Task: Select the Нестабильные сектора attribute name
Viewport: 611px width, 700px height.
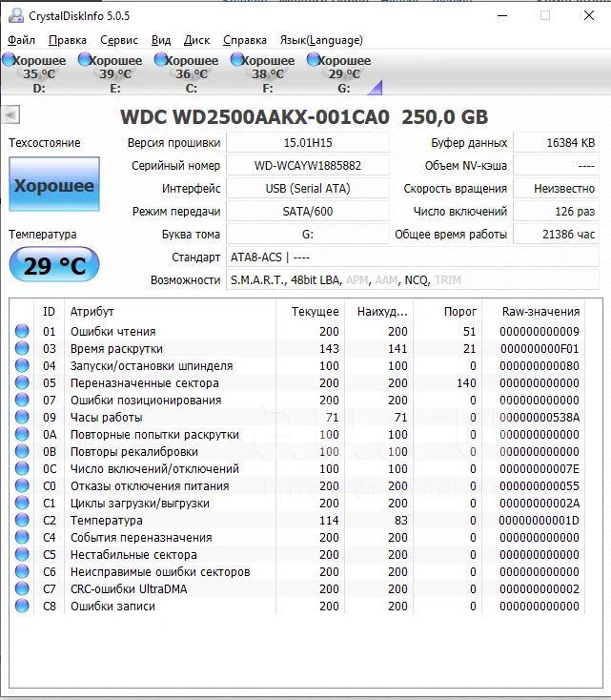Action: [133, 554]
